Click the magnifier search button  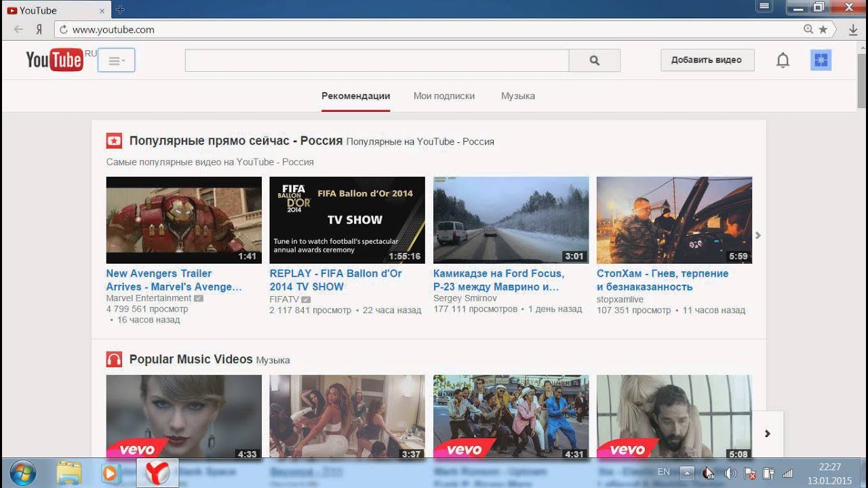click(595, 60)
